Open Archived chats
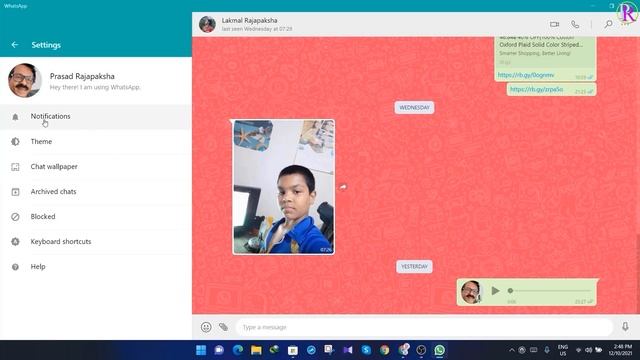 click(x=96, y=191)
